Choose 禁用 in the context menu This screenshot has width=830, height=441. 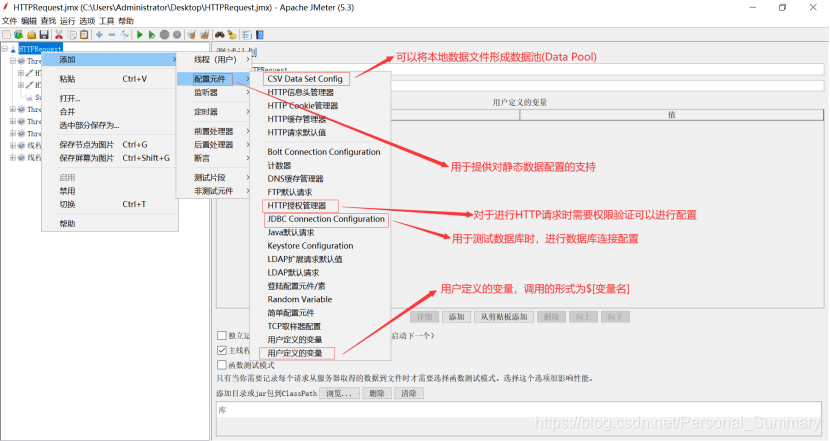click(x=110, y=191)
